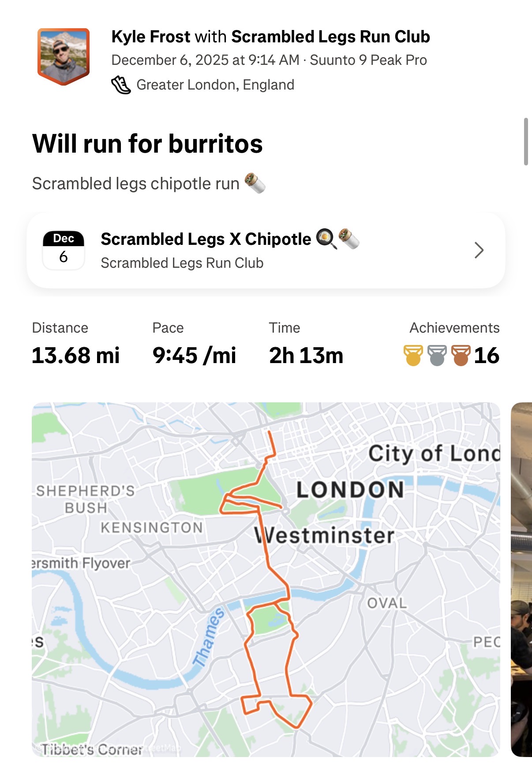Open Scrambled Legs Run Club header link
The height and width of the screenshot is (776, 532).
click(x=330, y=37)
